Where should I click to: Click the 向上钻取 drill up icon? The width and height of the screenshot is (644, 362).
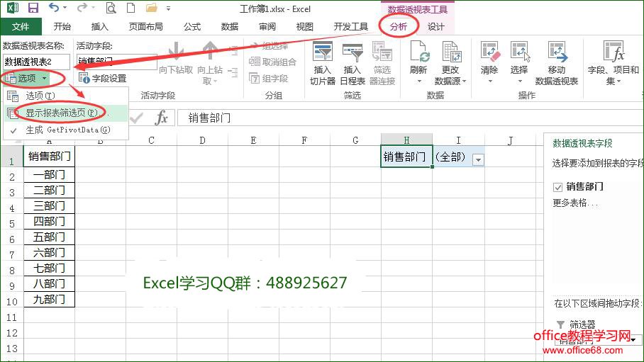[210, 52]
